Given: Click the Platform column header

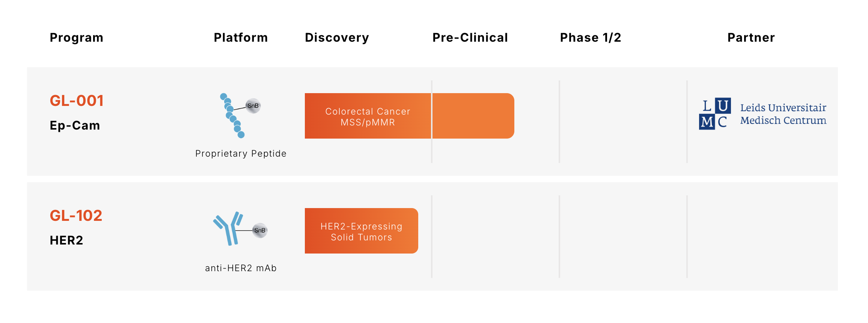Looking at the screenshot, I should [241, 38].
